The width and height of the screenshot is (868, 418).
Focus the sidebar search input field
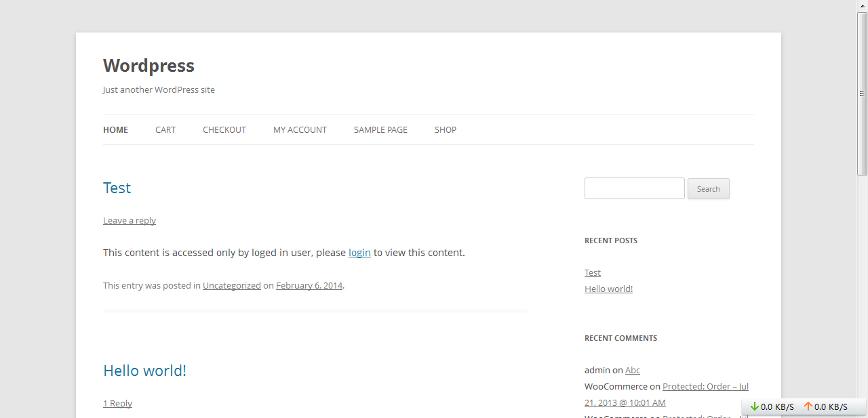click(x=635, y=188)
